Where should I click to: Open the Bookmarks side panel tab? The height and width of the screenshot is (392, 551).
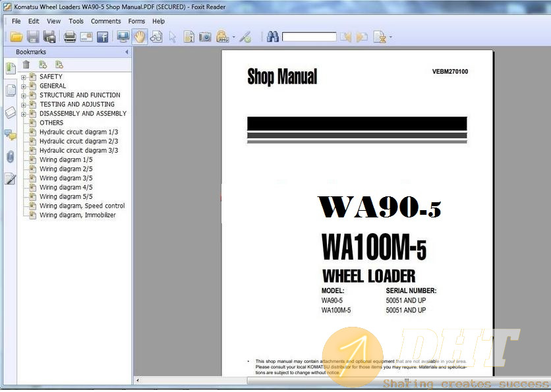point(10,69)
